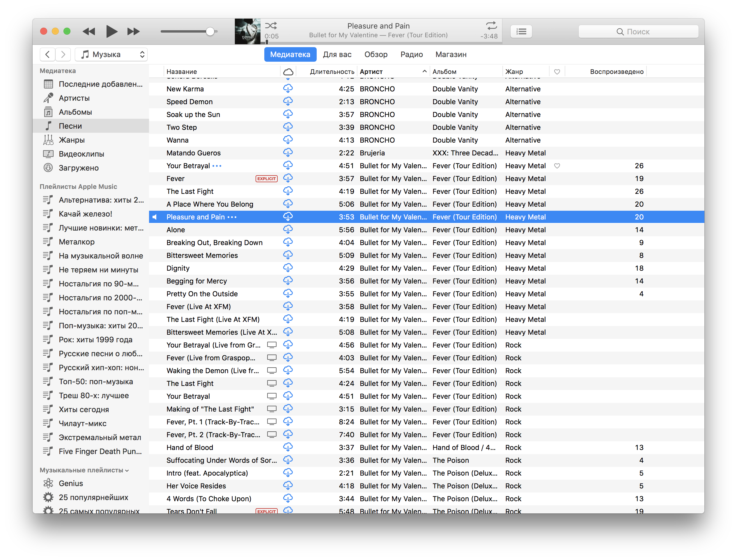Viewport: 737px width, 560px height.
Task: Click the video icon on Making of "The Last Fight"
Action: pyautogui.click(x=272, y=409)
